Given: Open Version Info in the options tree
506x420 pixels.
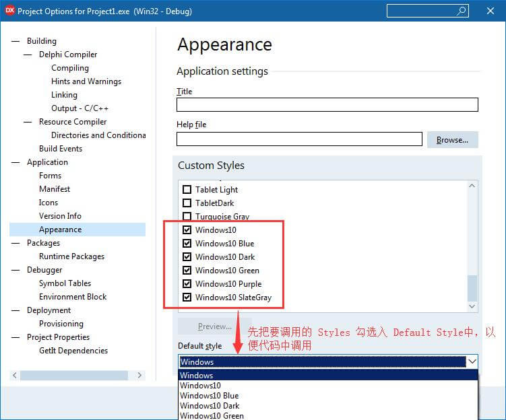Looking at the screenshot, I should pyautogui.click(x=60, y=216).
